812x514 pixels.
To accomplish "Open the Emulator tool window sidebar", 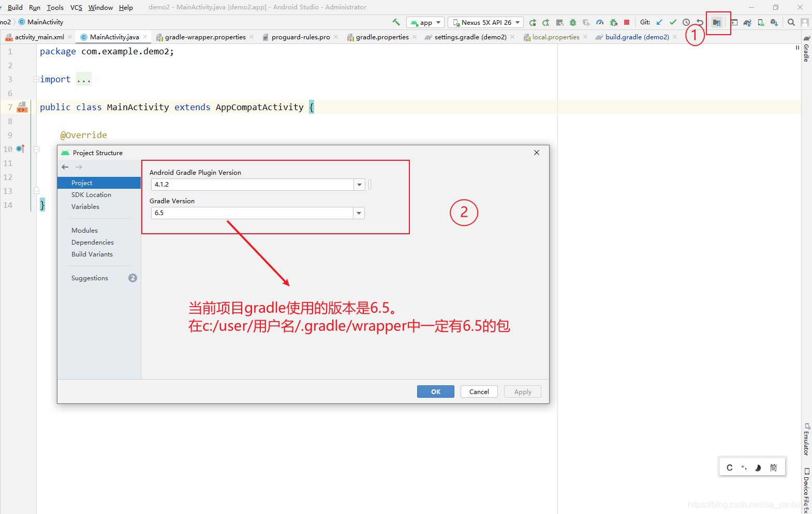I will pyautogui.click(x=806, y=439).
